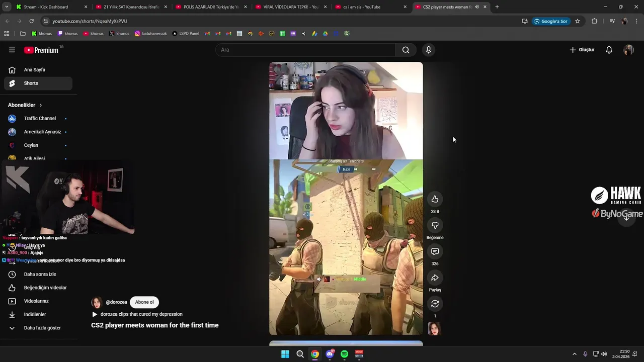Open the batuhanercok Instagram bookmark
Screen dimensions: 644x362
pyautogui.click(x=151, y=34)
